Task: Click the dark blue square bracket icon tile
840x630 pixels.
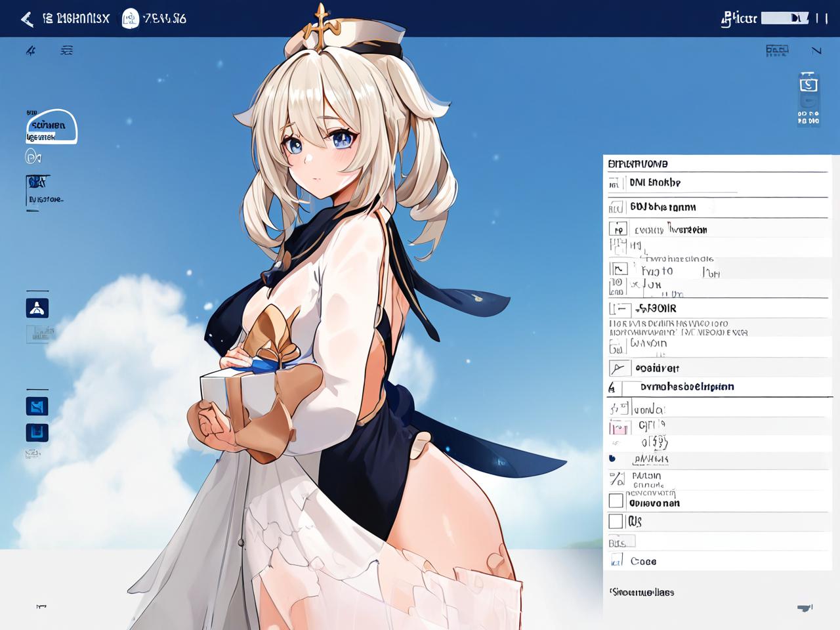Action: 37,432
